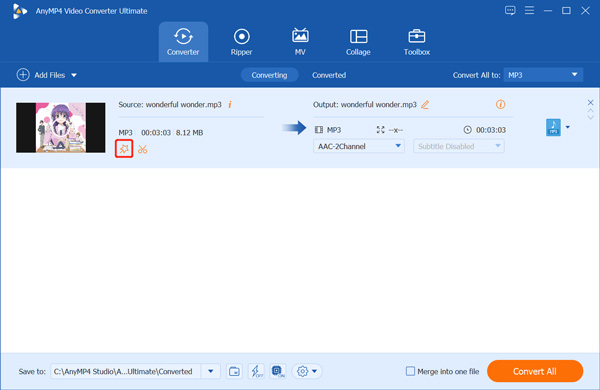Click the Convert All button
Viewport: 600px width, 390px height.
535,371
